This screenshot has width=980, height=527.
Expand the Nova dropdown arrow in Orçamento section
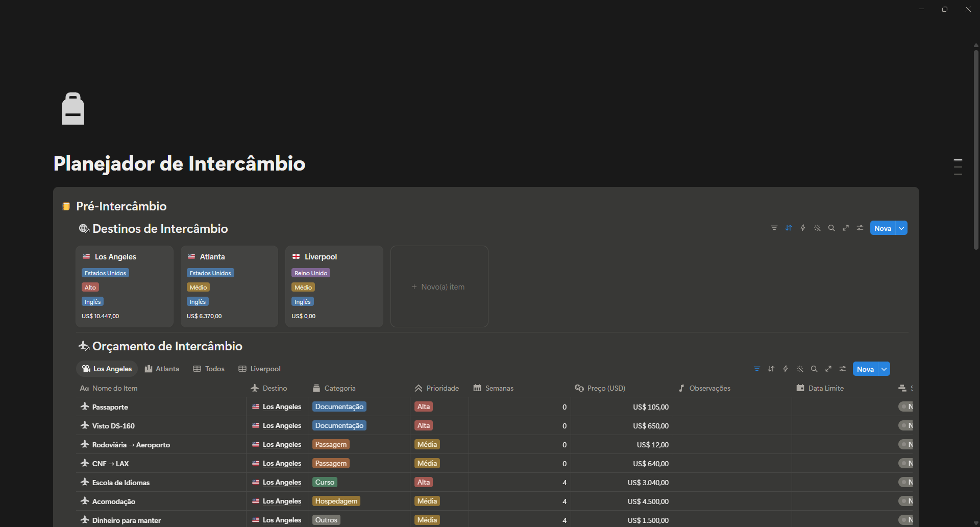(885, 369)
